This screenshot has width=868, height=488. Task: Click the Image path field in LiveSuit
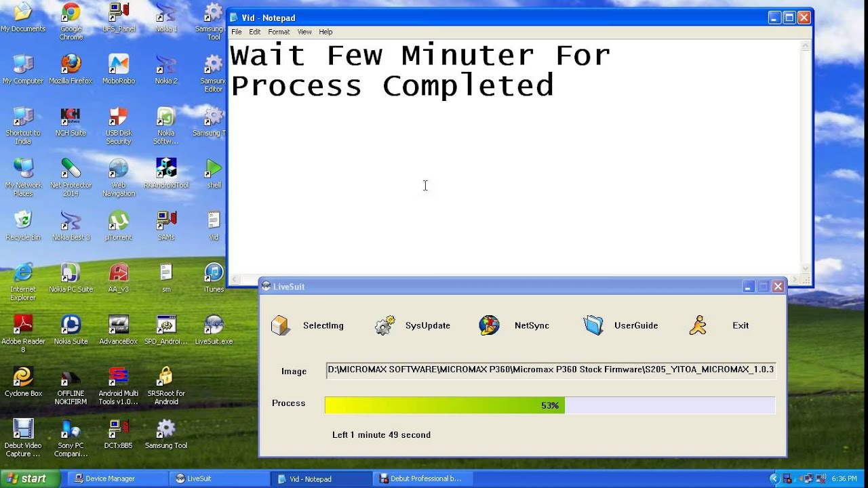click(x=550, y=370)
